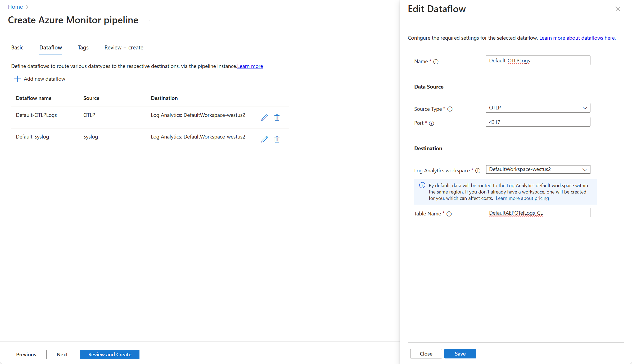The height and width of the screenshot is (364, 632).
Task: Delete the Default-Syslog dataflow trash icon
Action: click(x=277, y=139)
